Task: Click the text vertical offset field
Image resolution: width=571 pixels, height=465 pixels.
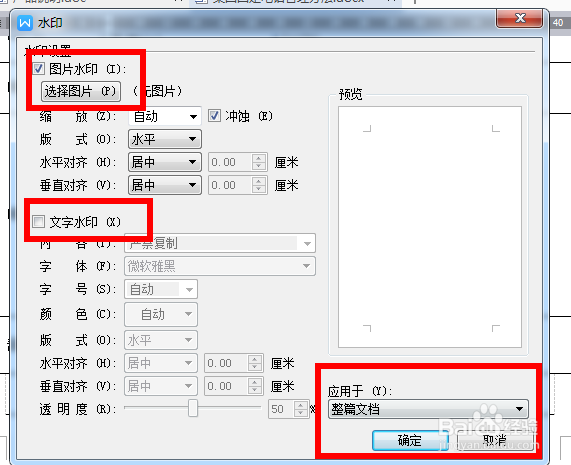Action: (x=226, y=386)
